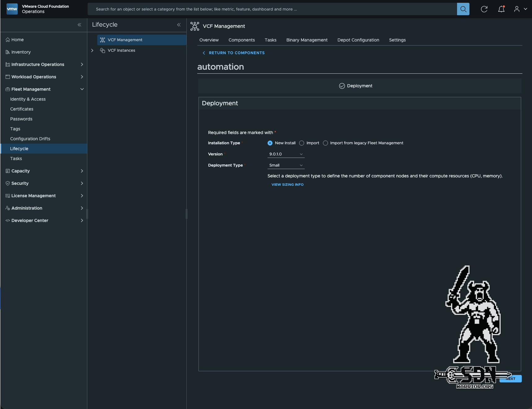This screenshot has height=409, width=532.
Task: Click the refresh icon in the header
Action: (484, 9)
